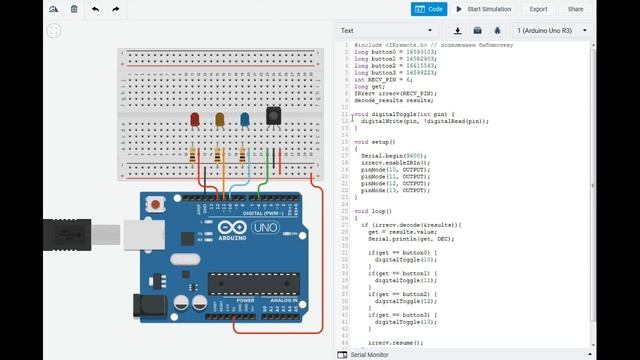Image resolution: width=640 pixels, height=360 pixels.
Task: Click the 'Serial.begin(9600);' line
Action: tap(393, 156)
